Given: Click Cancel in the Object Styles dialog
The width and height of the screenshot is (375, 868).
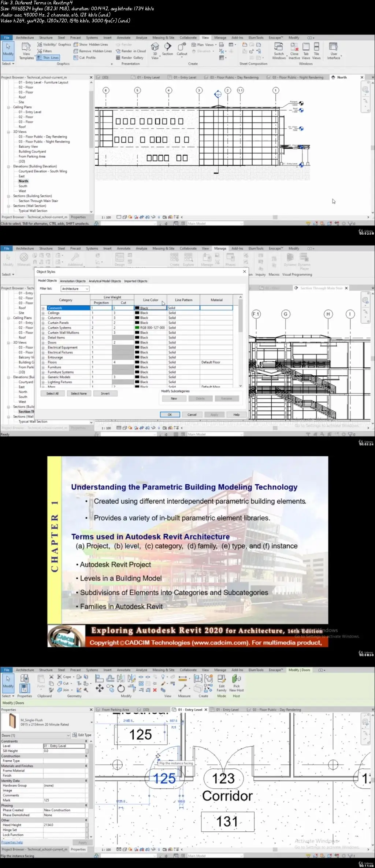Looking at the screenshot, I should [x=192, y=415].
